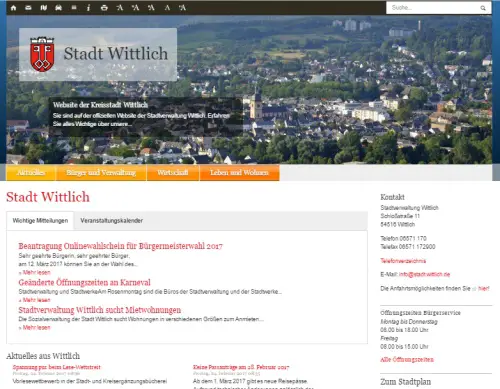
Task: Click Mehr lesen under Onlinewahlschein article
Action: click(35, 272)
